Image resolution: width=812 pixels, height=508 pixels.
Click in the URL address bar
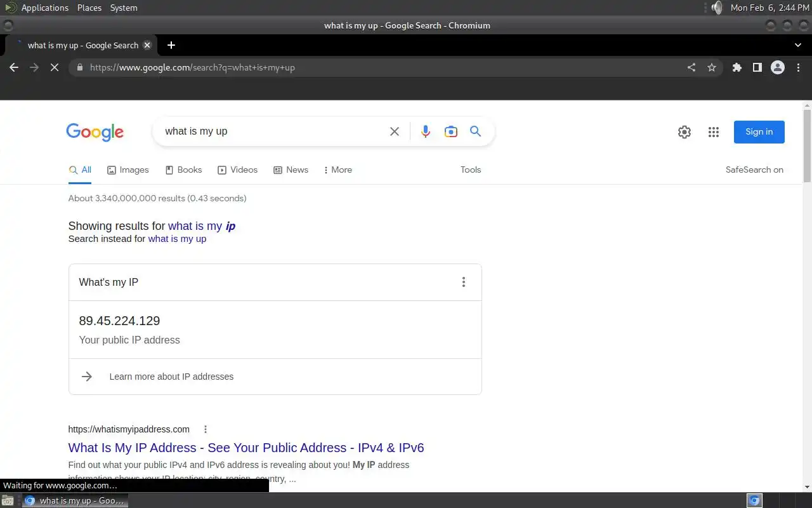click(x=381, y=67)
